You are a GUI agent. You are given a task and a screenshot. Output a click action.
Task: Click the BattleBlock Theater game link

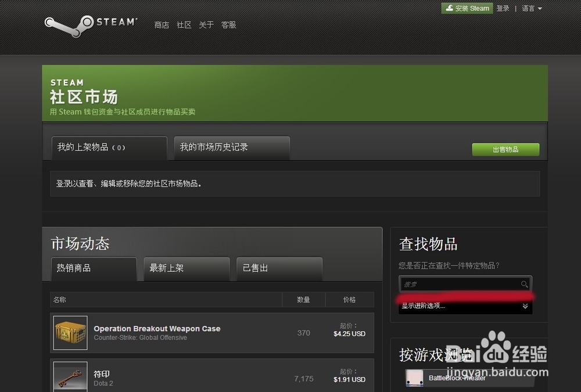(457, 378)
